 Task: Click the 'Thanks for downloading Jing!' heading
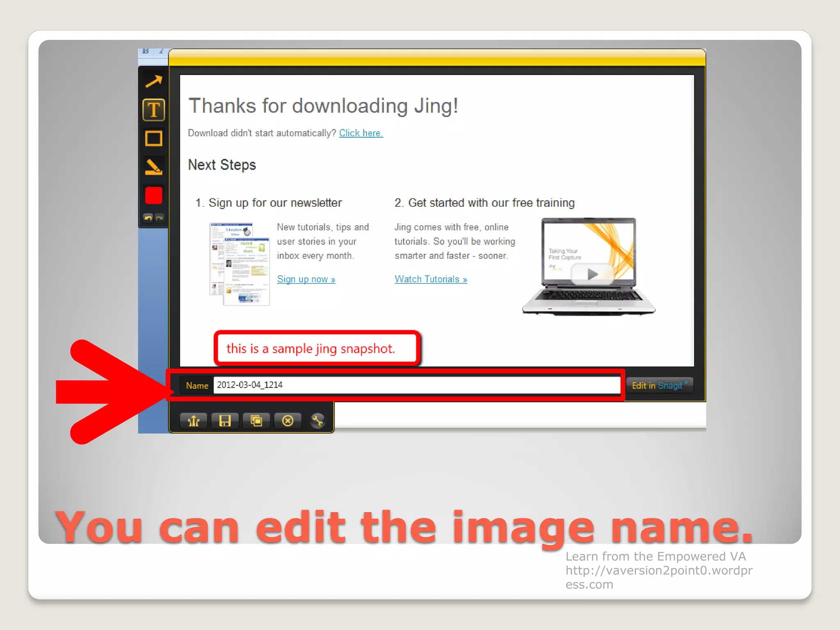[323, 106]
